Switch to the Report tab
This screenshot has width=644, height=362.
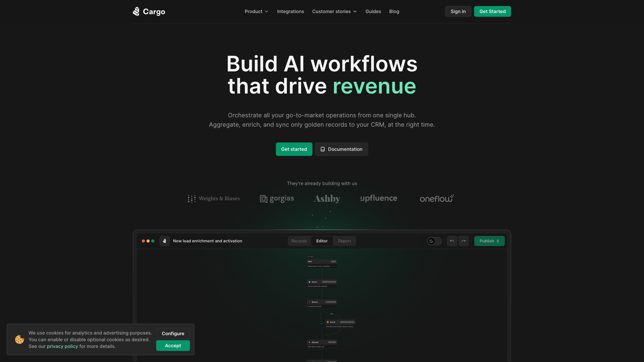(344, 241)
